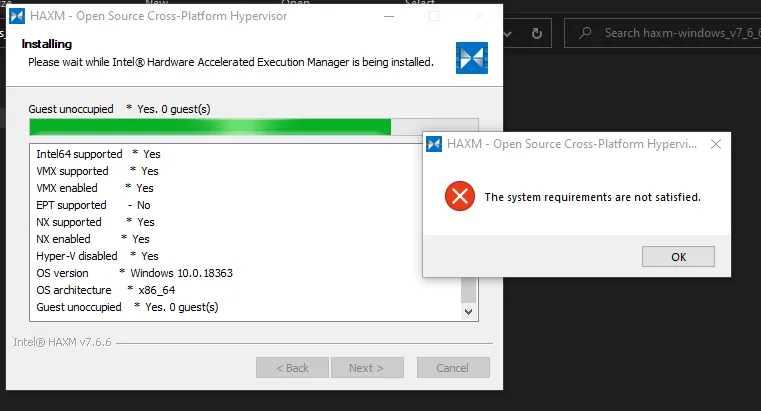Click the maximize button of installer window
This screenshot has height=411, width=761.
click(x=434, y=16)
